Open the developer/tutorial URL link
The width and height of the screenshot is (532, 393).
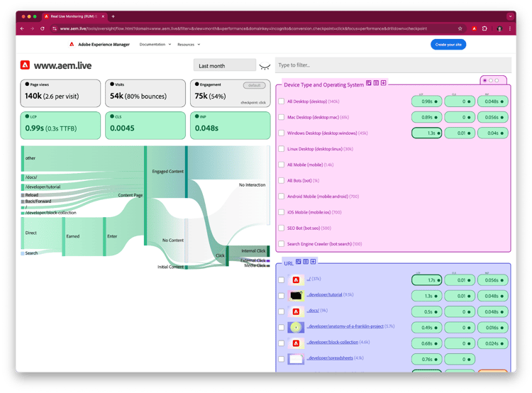325,294
